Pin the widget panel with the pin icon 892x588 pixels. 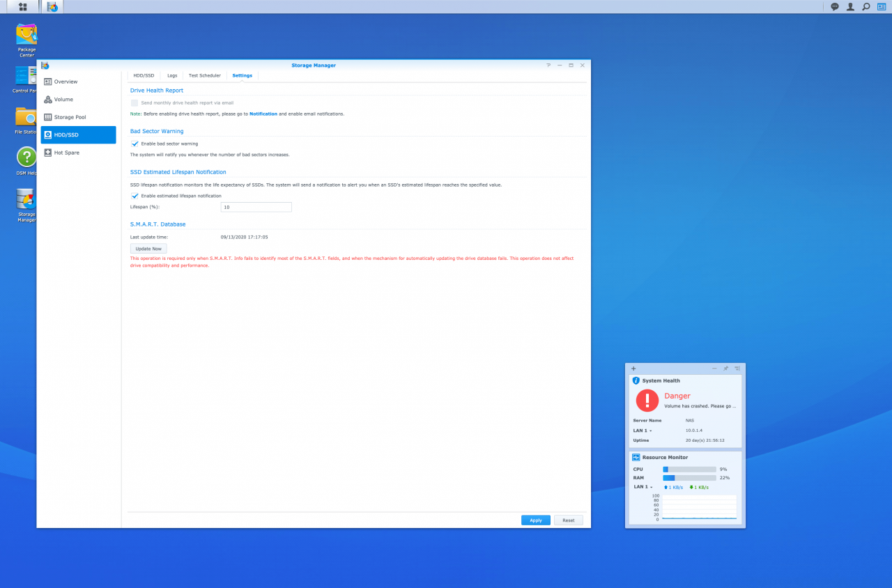[x=725, y=369]
